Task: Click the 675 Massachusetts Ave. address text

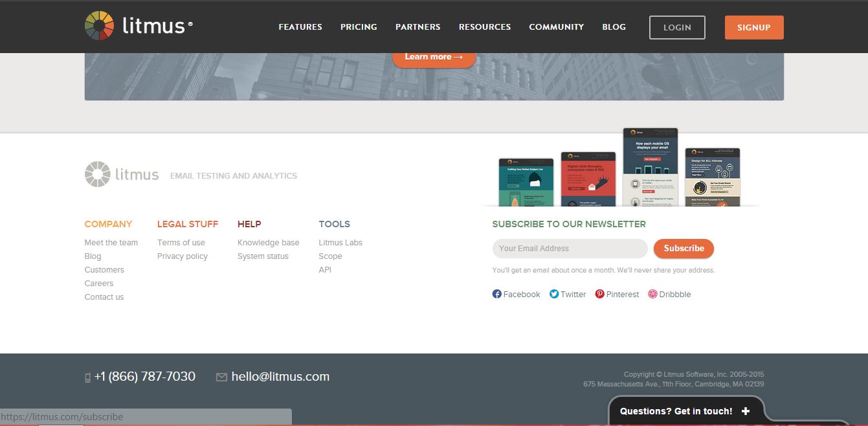Action: tap(674, 385)
